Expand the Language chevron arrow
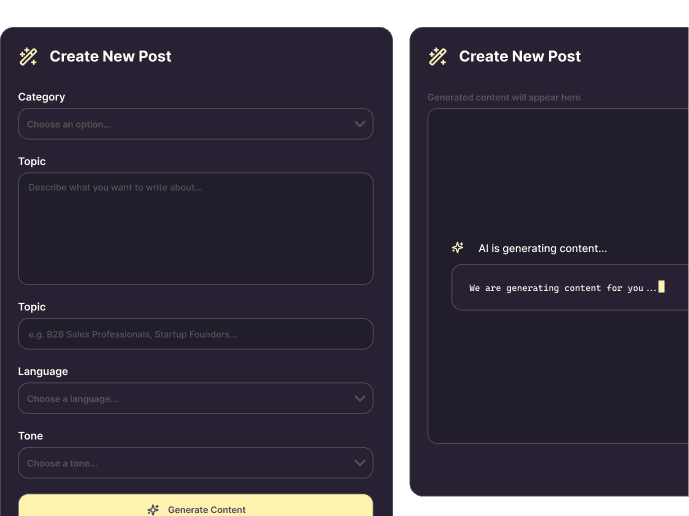This screenshot has width=689, height=516. pyautogui.click(x=360, y=399)
